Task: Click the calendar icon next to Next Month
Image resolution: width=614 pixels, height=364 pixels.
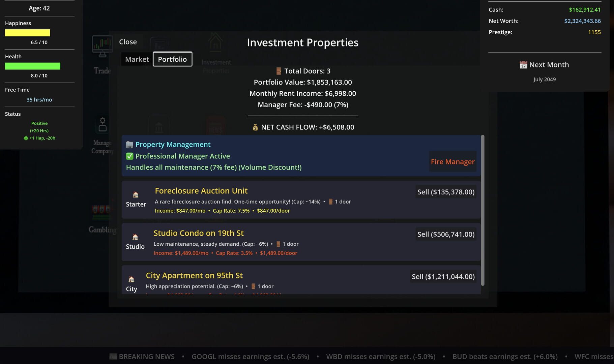Action: click(523, 65)
